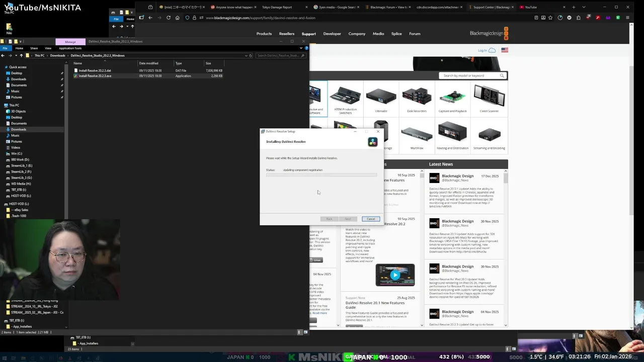
Task: Play the DaVinci Resolve 20.2 video
Action: click(395, 275)
